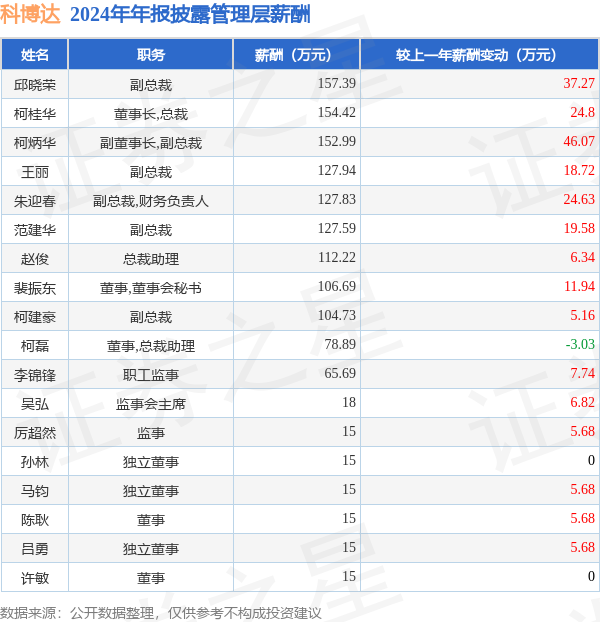Click the change value 11.94
The image size is (600, 622).
[579, 286]
